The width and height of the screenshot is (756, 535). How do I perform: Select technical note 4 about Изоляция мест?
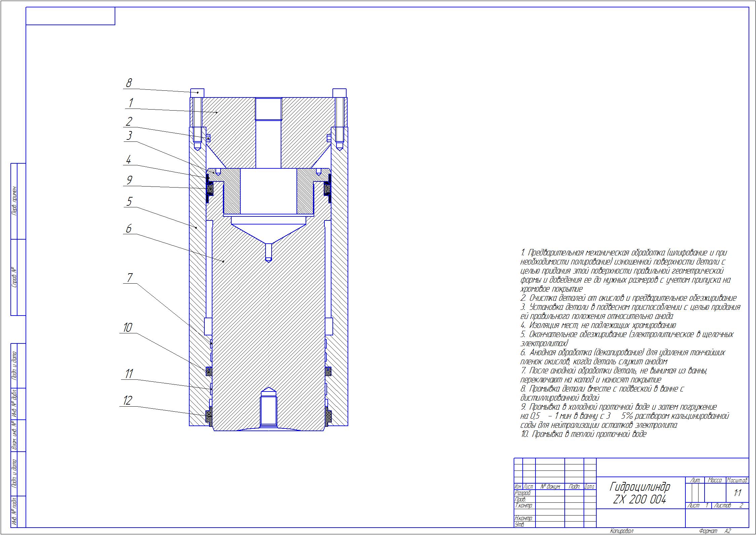[x=598, y=325]
